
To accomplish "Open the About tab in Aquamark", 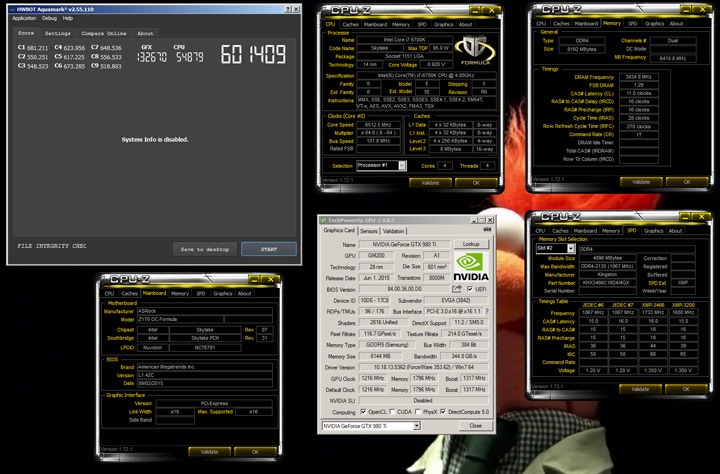I will coord(145,34).
